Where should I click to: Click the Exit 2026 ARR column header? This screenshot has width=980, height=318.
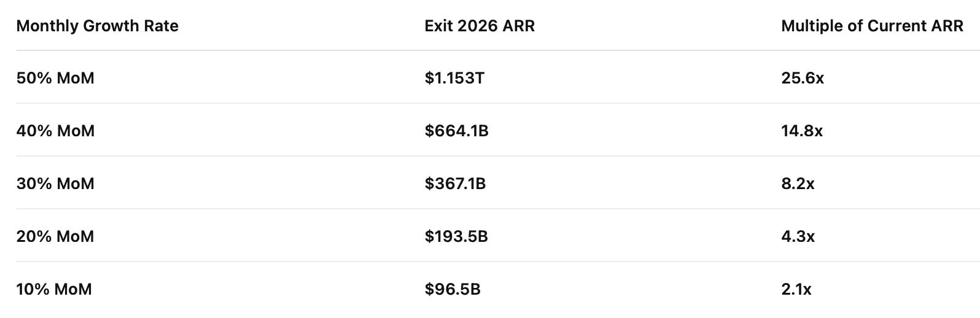(480, 26)
